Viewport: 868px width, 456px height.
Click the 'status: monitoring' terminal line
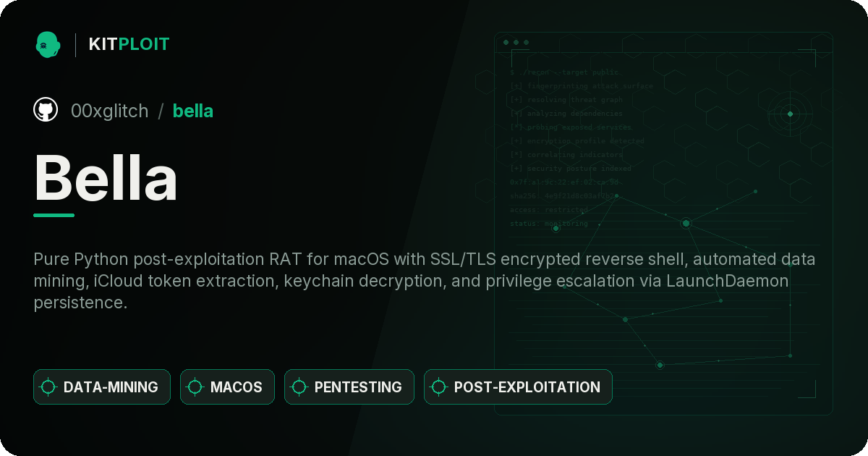tap(549, 224)
